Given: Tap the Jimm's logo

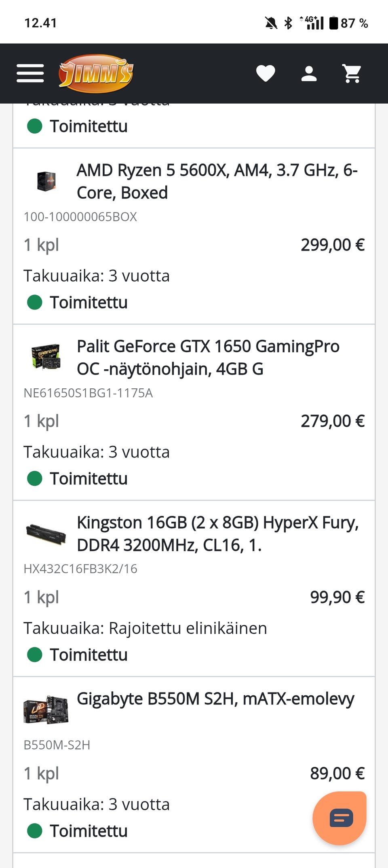Looking at the screenshot, I should [x=96, y=74].
